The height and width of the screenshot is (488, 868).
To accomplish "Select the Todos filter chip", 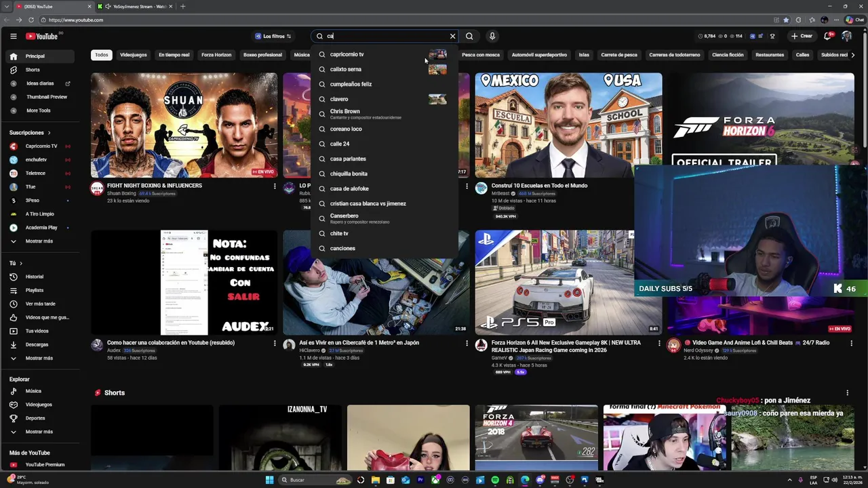I will coord(102,55).
